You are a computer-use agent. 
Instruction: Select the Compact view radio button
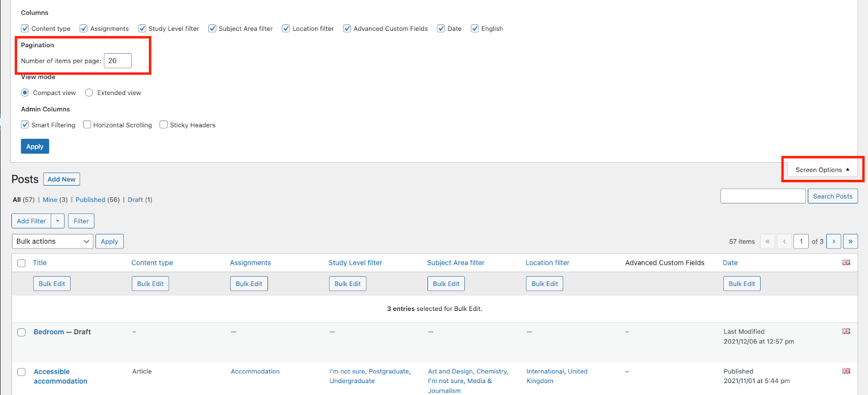point(25,93)
